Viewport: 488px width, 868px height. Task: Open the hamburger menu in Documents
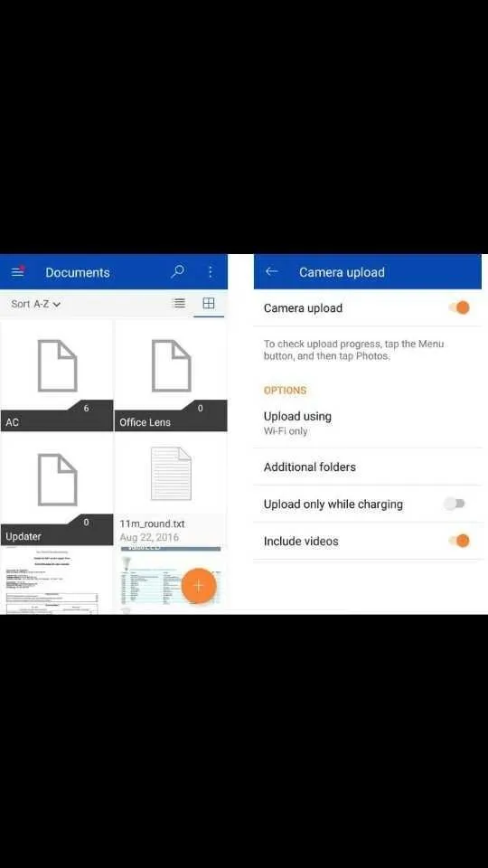point(18,271)
